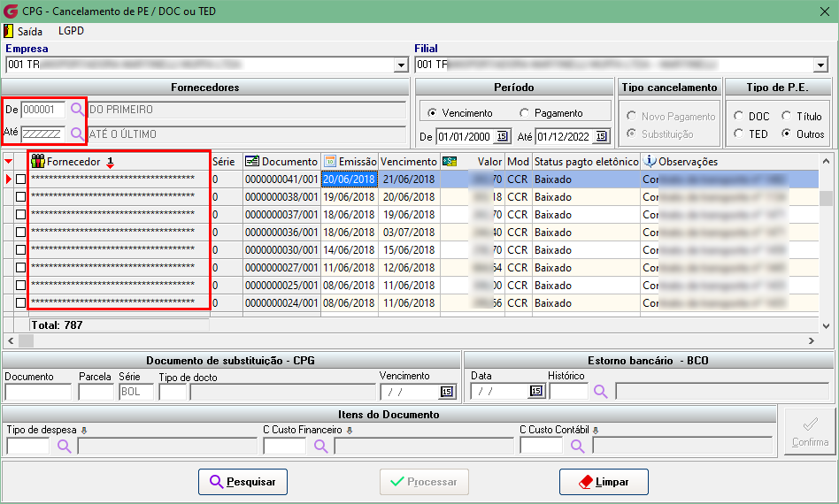Click the period Até date field 01/12/2022
The image size is (839, 504).
coord(566,136)
